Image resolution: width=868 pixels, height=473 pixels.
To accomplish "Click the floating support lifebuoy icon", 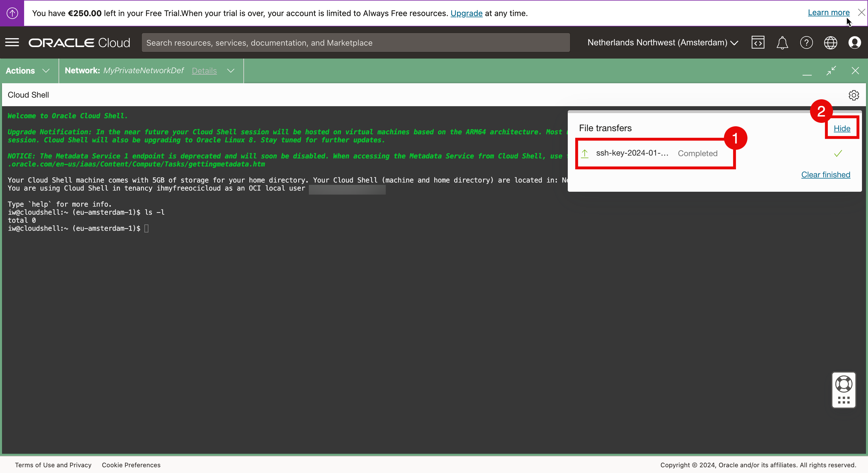I will coord(844,384).
